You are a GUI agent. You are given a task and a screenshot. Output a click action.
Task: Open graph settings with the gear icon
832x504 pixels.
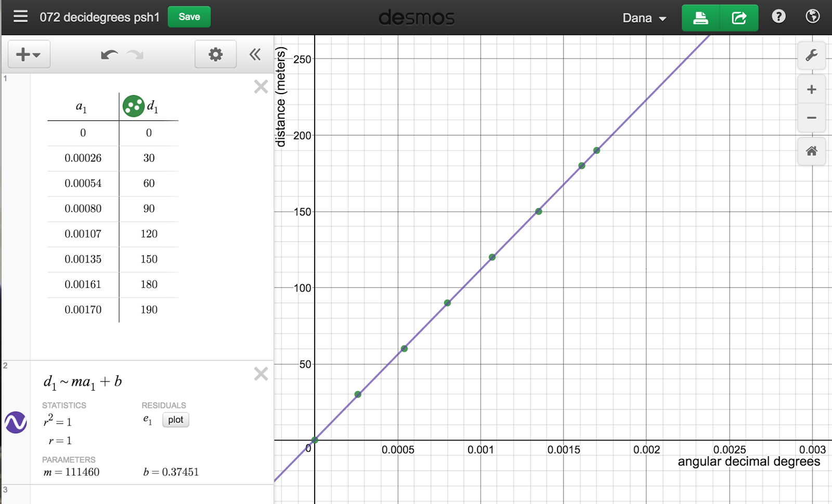click(215, 54)
